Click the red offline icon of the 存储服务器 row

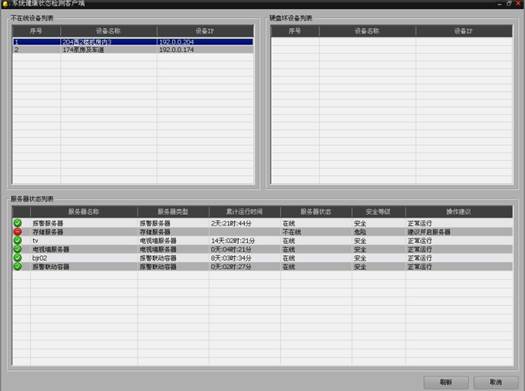pos(18,232)
